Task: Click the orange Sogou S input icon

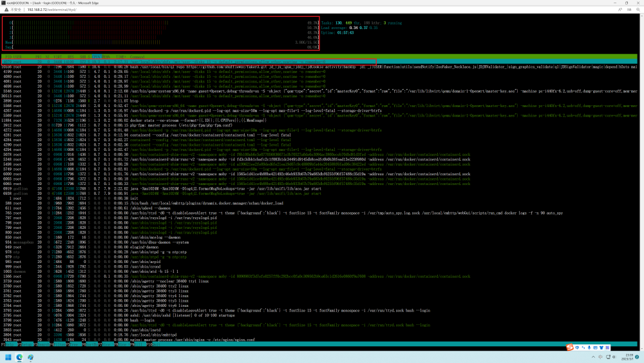Action: [x=570, y=348]
